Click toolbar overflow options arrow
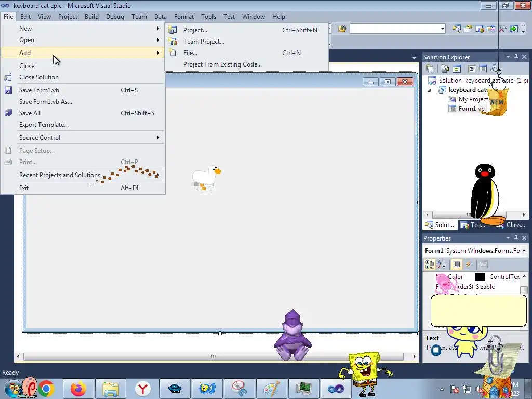 tap(523, 29)
